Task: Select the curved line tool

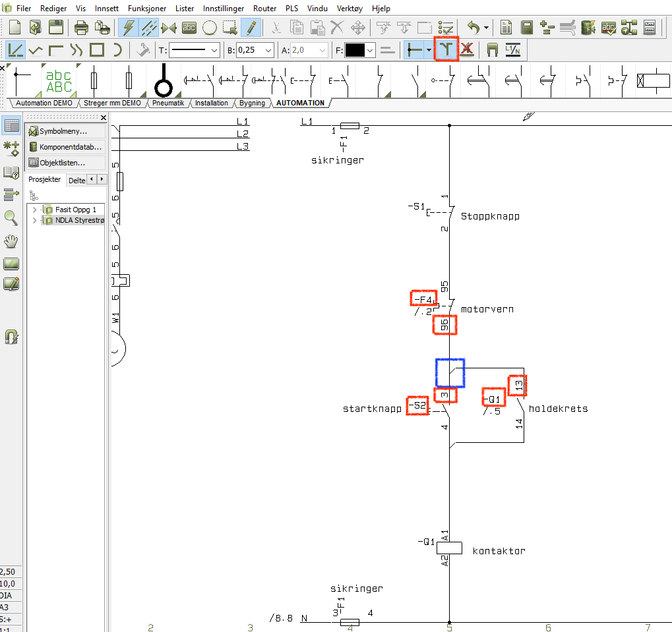Action: click(76, 51)
